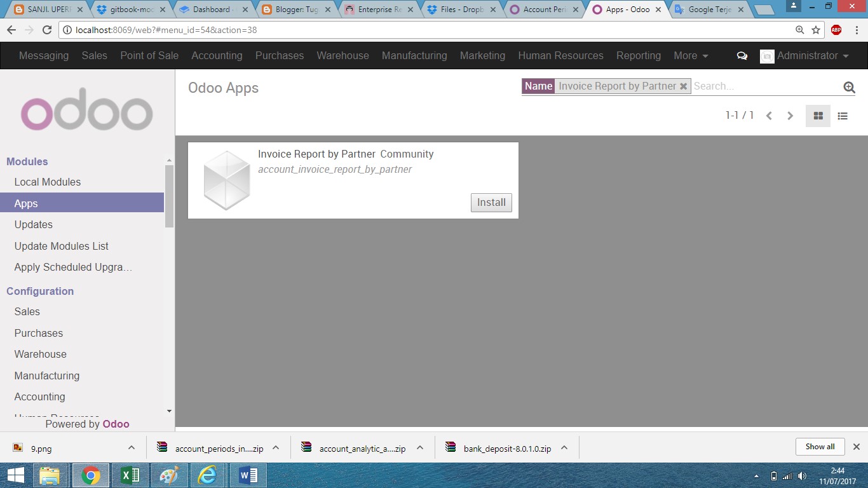Open the Reporting menu
The image size is (868, 488).
[x=639, y=55]
